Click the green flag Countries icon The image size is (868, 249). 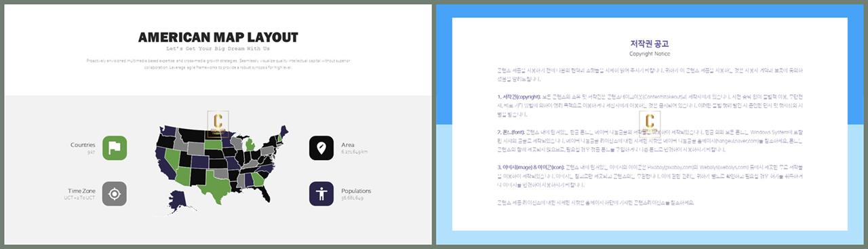[115, 148]
